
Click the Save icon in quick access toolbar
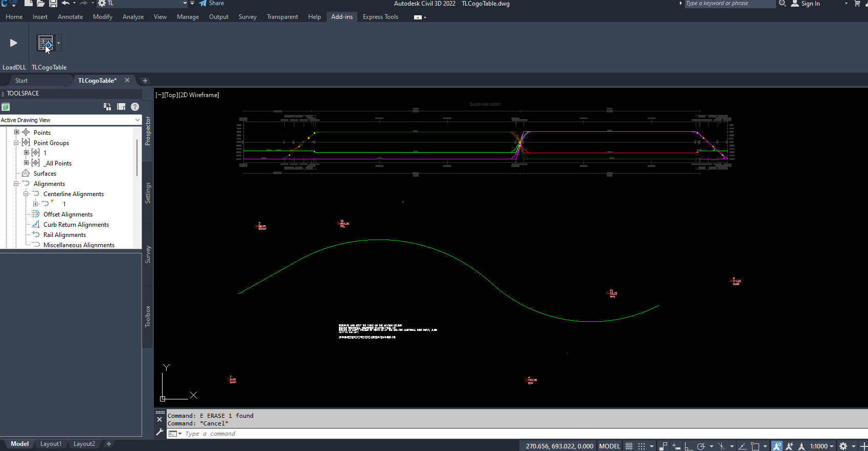pyautogui.click(x=53, y=4)
